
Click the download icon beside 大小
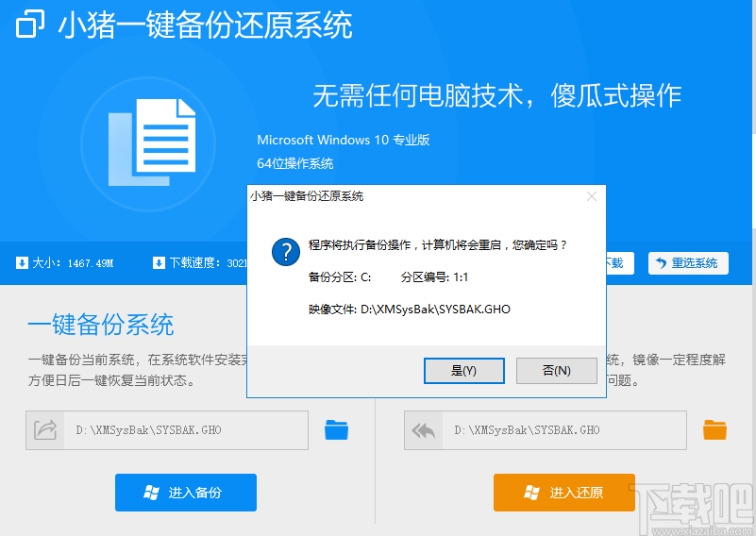tap(22, 262)
